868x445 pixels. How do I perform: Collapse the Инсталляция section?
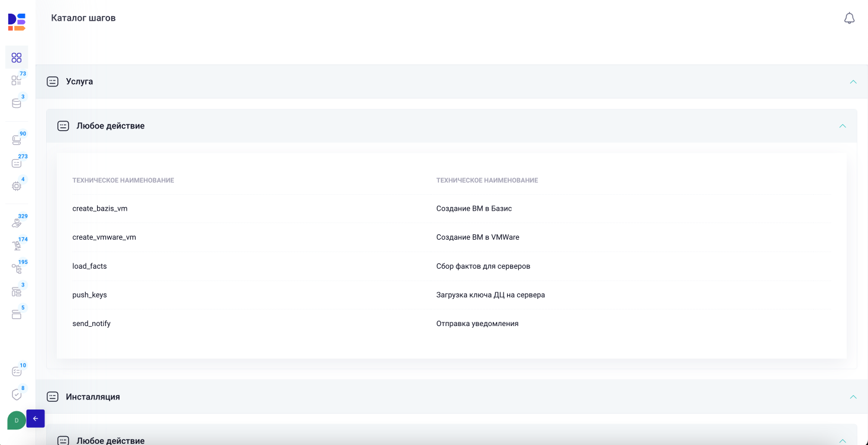853,397
